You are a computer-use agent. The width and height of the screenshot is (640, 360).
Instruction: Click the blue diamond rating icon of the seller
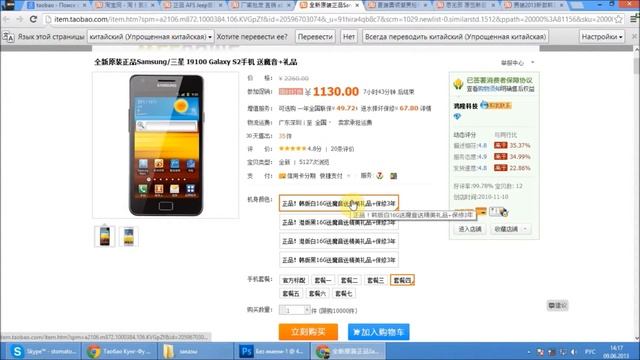(x=457, y=117)
